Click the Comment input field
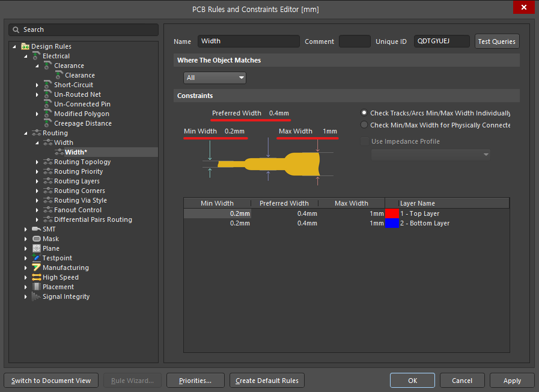The image size is (539, 392). tap(355, 41)
